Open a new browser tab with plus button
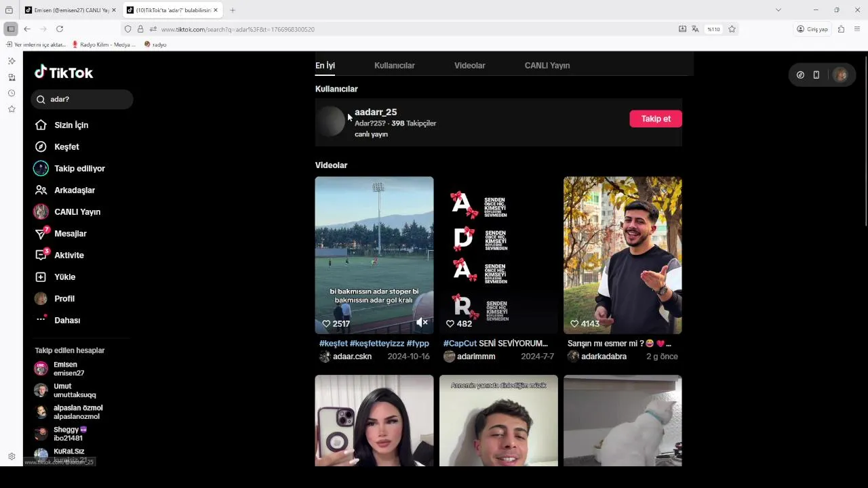Screen dimensions: 868x488 point(233,10)
